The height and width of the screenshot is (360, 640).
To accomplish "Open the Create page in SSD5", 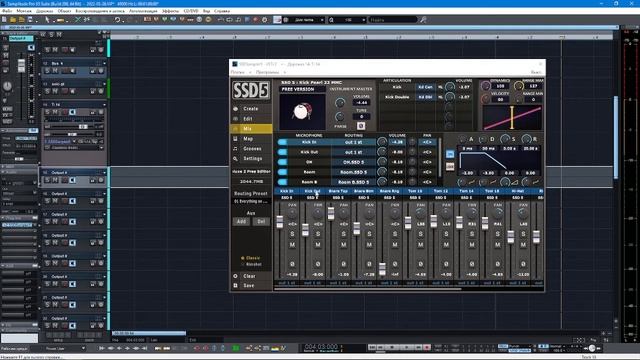I will tap(251, 109).
